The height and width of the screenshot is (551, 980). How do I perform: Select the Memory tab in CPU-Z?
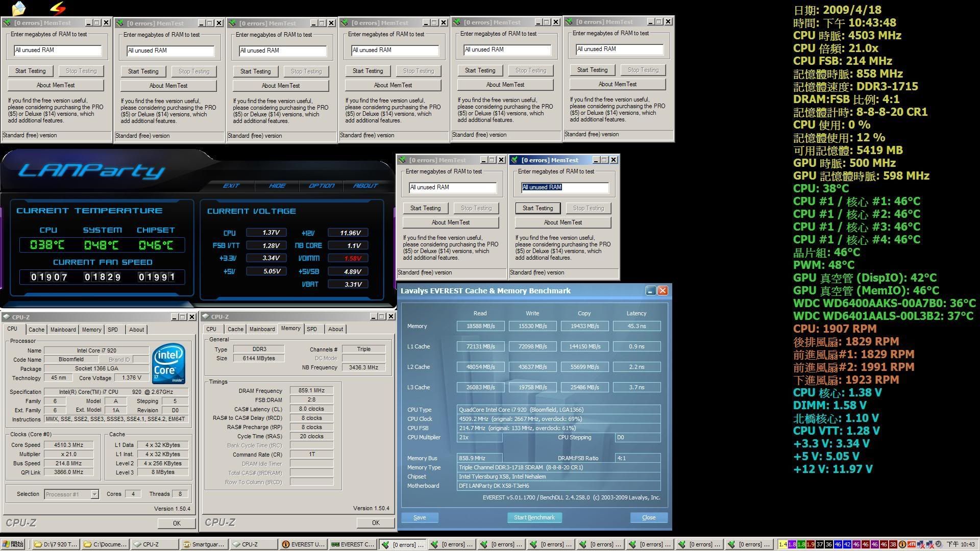[x=90, y=329]
